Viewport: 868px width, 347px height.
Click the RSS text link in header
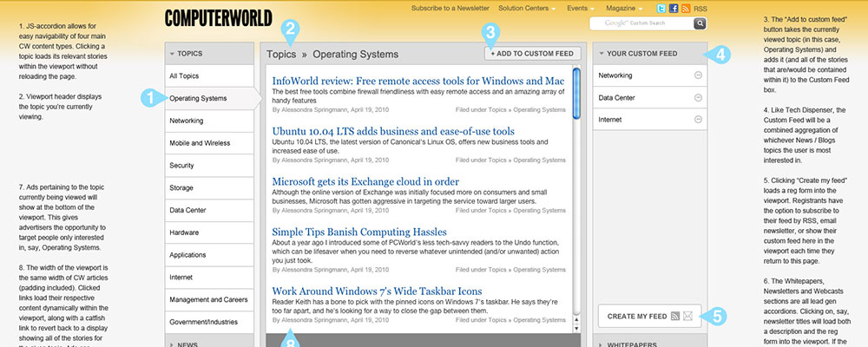tap(700, 9)
